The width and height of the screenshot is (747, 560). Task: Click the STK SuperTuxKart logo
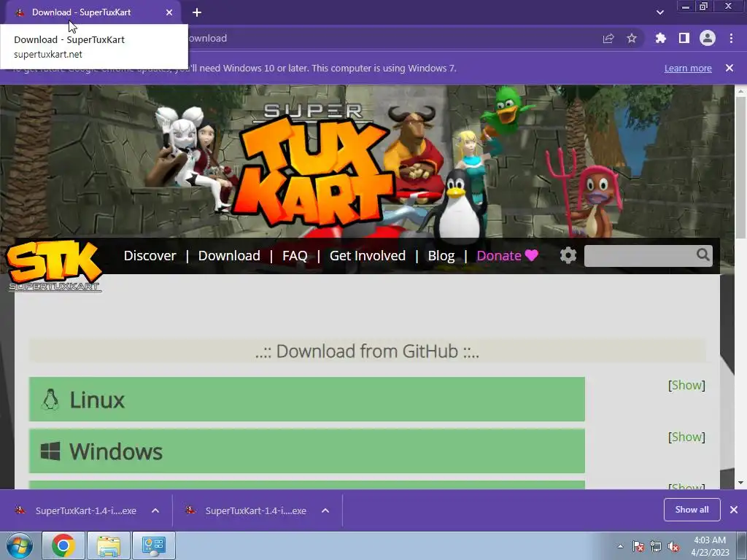tap(54, 265)
